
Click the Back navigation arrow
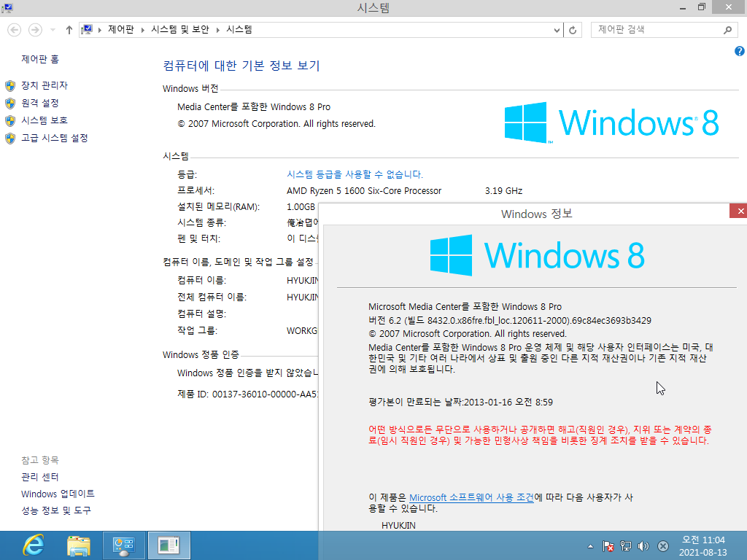click(x=15, y=30)
